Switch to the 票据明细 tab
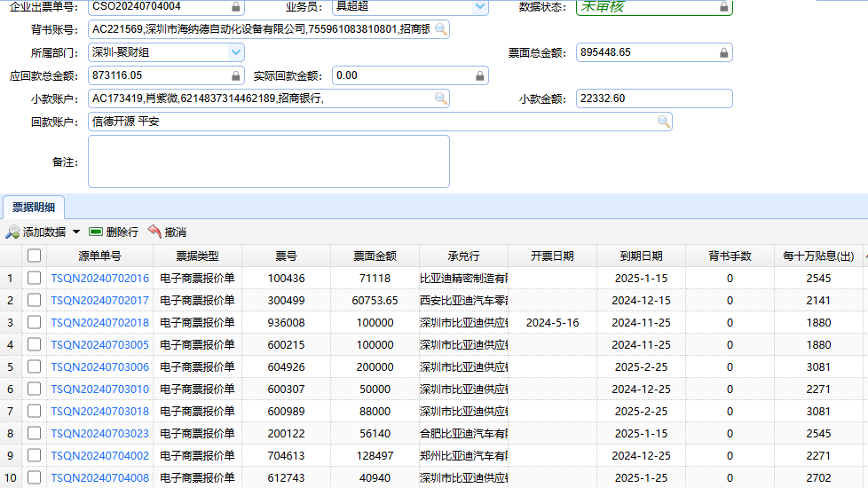Image resolution: width=868 pixels, height=488 pixels. point(33,208)
